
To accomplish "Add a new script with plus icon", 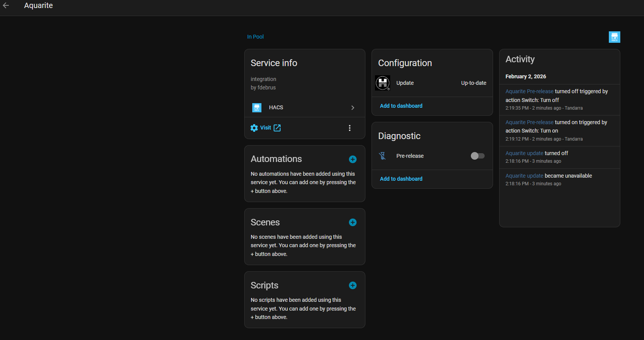I will coord(352,285).
